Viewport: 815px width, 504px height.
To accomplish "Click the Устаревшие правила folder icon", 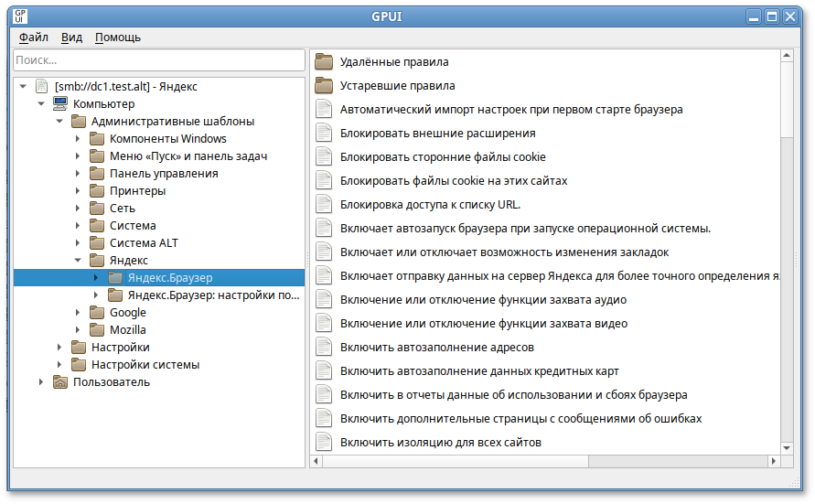I will (x=324, y=86).
